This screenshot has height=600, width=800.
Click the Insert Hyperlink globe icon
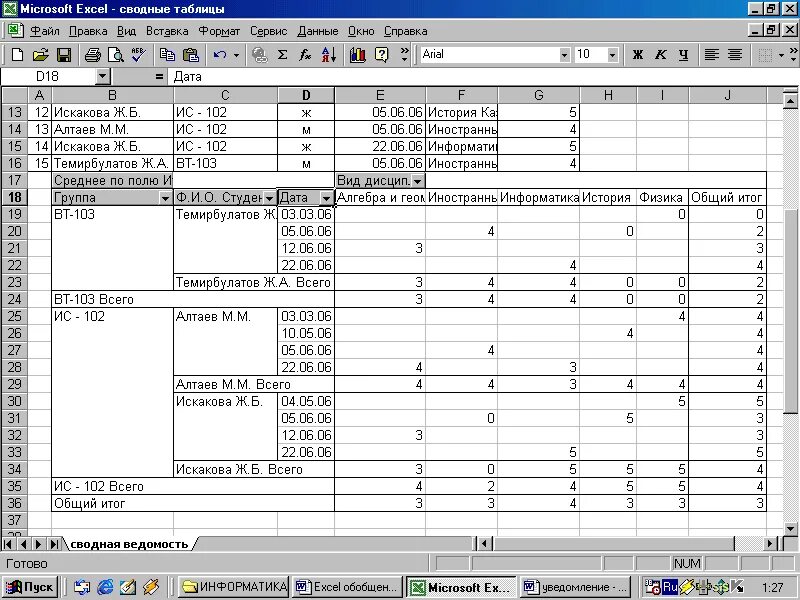click(260, 55)
